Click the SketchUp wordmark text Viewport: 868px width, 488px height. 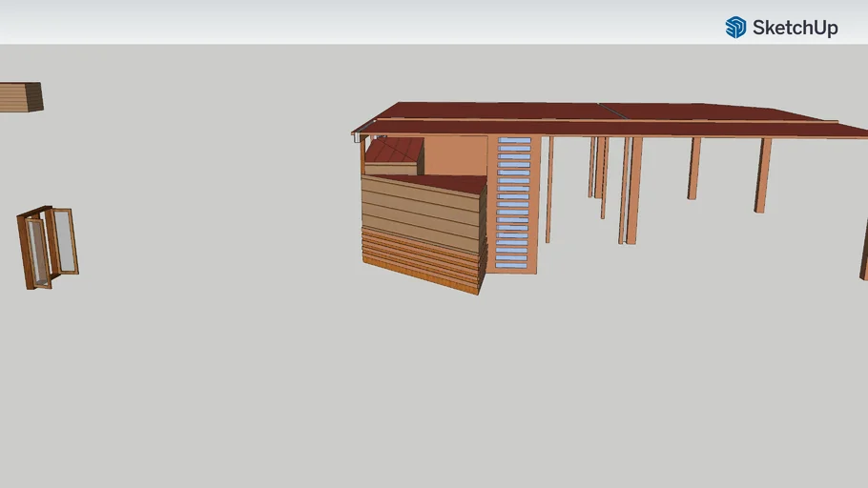(795, 28)
